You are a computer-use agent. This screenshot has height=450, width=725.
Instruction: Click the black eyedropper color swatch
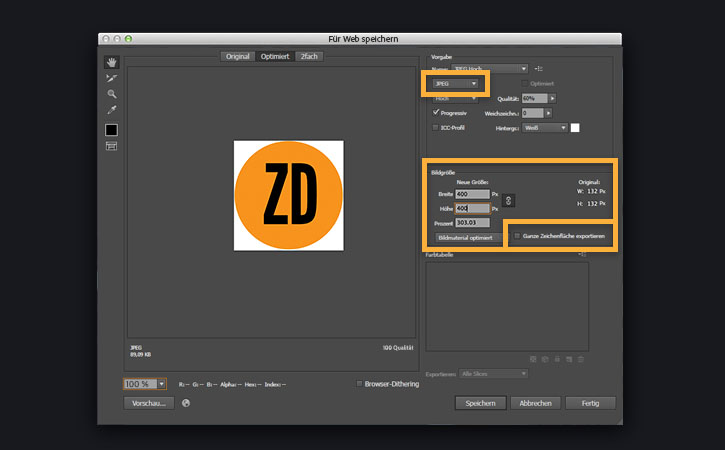pos(111,130)
